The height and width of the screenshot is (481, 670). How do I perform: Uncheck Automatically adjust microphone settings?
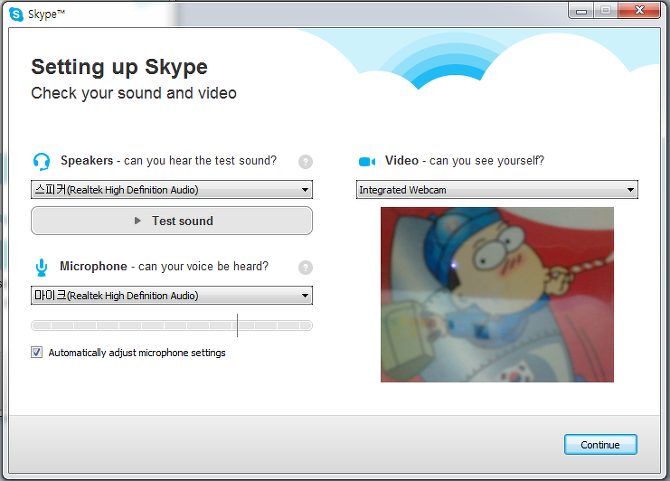click(x=37, y=352)
